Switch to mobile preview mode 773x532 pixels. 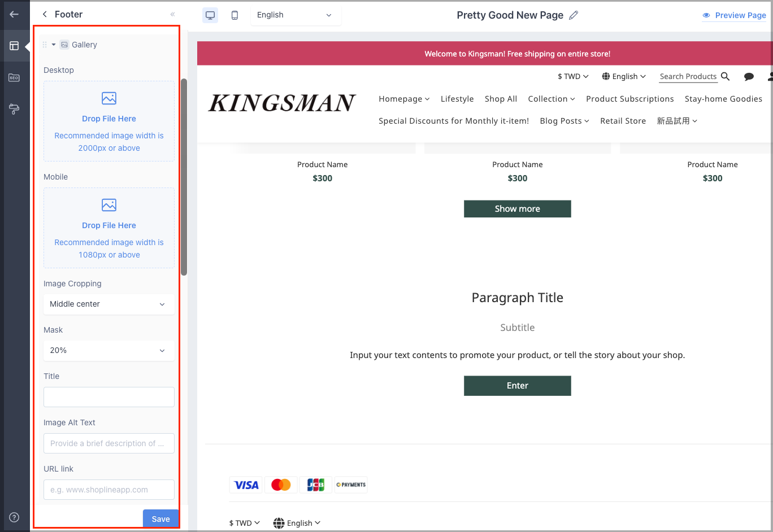(234, 15)
